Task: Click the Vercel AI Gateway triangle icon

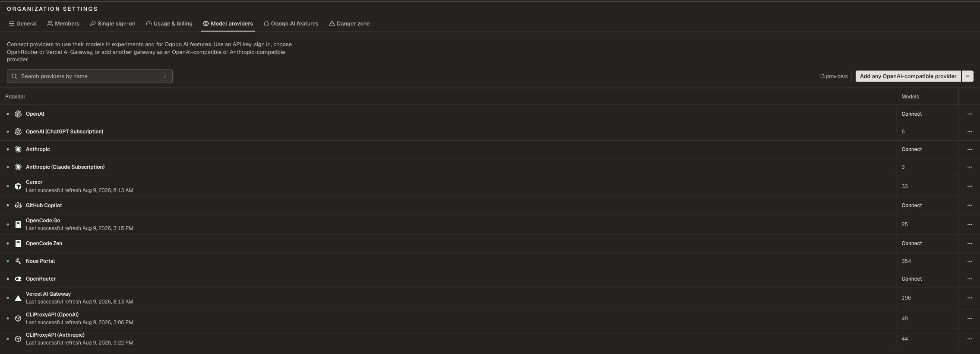Action: [18, 298]
